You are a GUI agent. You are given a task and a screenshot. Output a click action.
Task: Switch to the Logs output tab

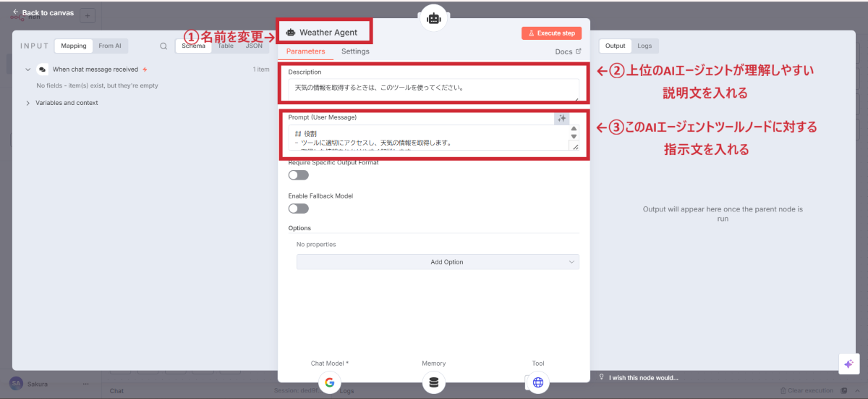tap(644, 46)
